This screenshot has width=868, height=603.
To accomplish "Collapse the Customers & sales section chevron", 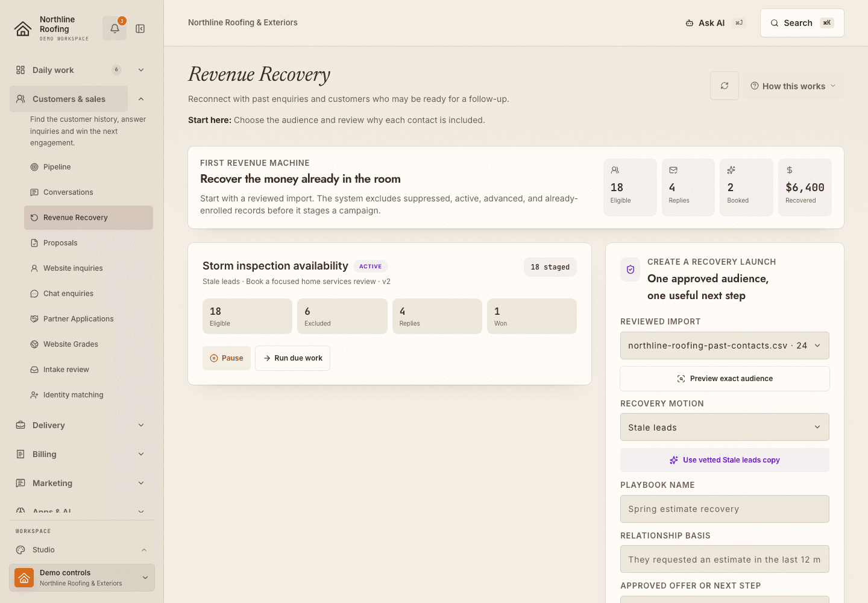I will point(141,99).
